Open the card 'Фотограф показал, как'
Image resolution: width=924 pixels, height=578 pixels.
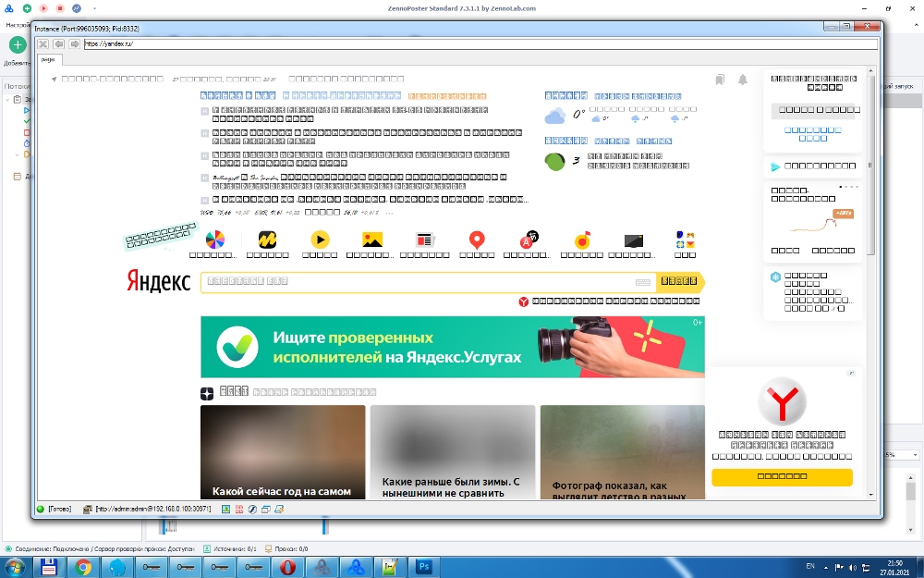[622, 452]
